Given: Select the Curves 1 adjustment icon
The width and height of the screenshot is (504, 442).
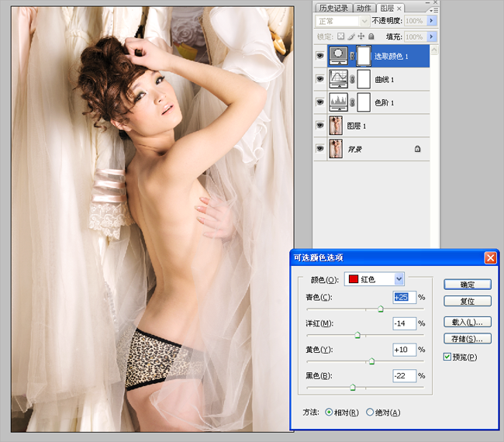Looking at the screenshot, I should click(x=338, y=79).
